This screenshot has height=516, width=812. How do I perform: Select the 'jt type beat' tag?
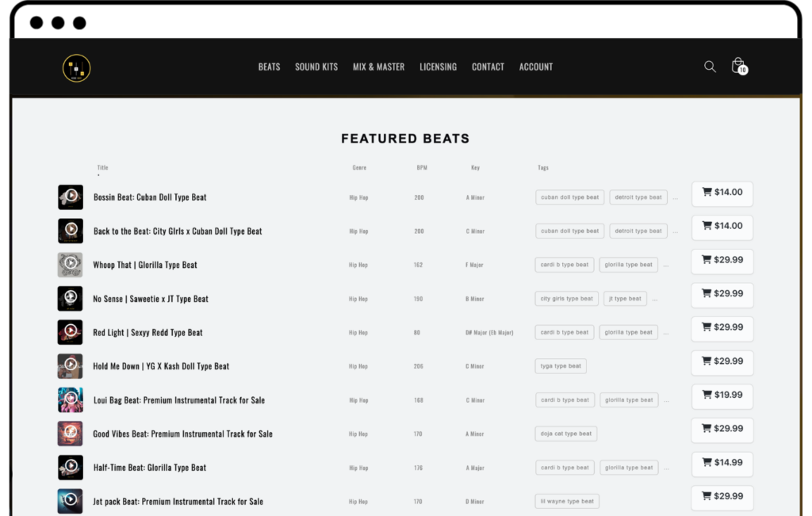pos(625,299)
